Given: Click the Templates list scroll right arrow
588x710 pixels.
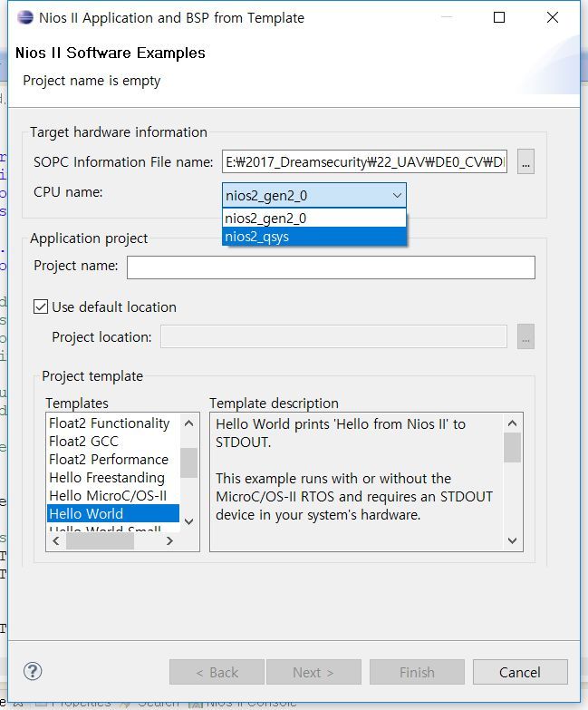Looking at the screenshot, I should click(x=169, y=540).
